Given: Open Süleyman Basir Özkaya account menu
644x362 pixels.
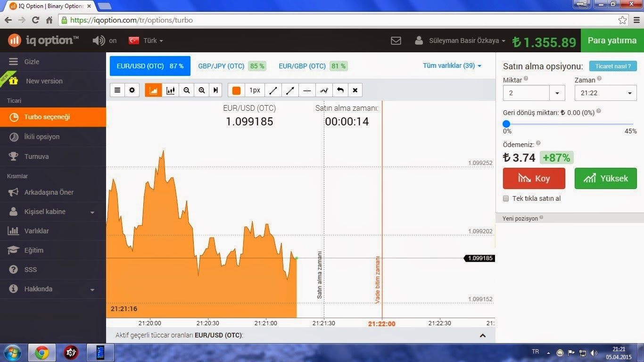Looking at the screenshot, I should [x=460, y=41].
